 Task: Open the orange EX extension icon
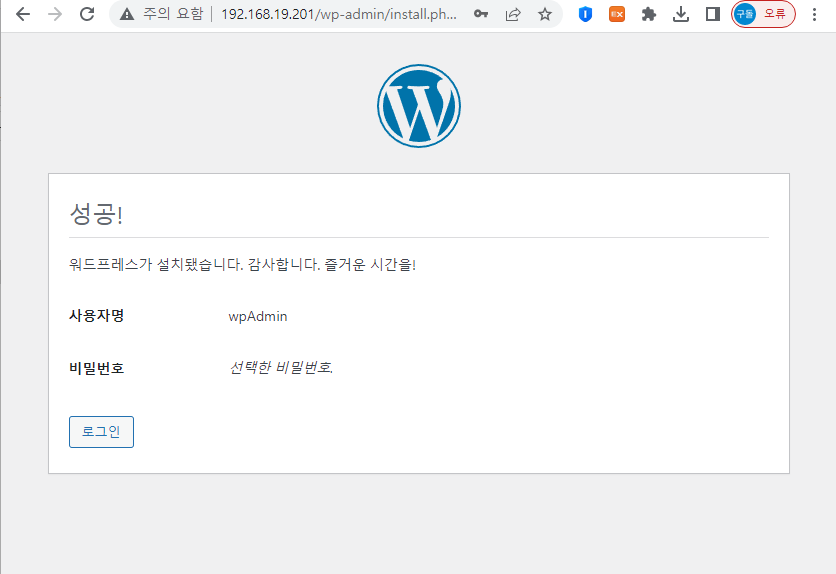click(617, 14)
